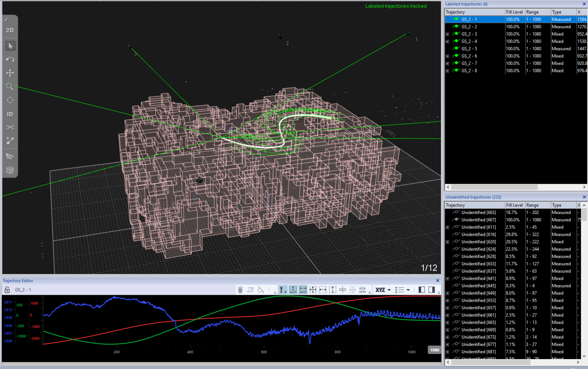
Task: Sort by Fill Level column header in labeled list
Action: click(x=514, y=12)
